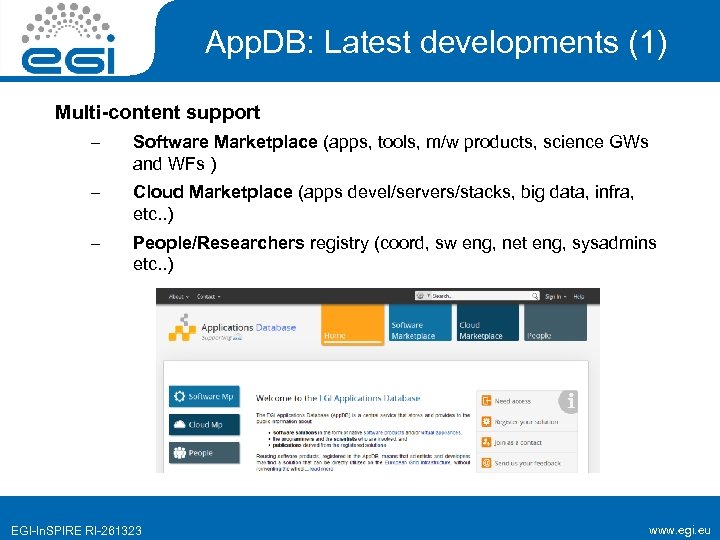Click the Applications Database logo
The height and width of the screenshot is (540, 720).
tap(232, 328)
